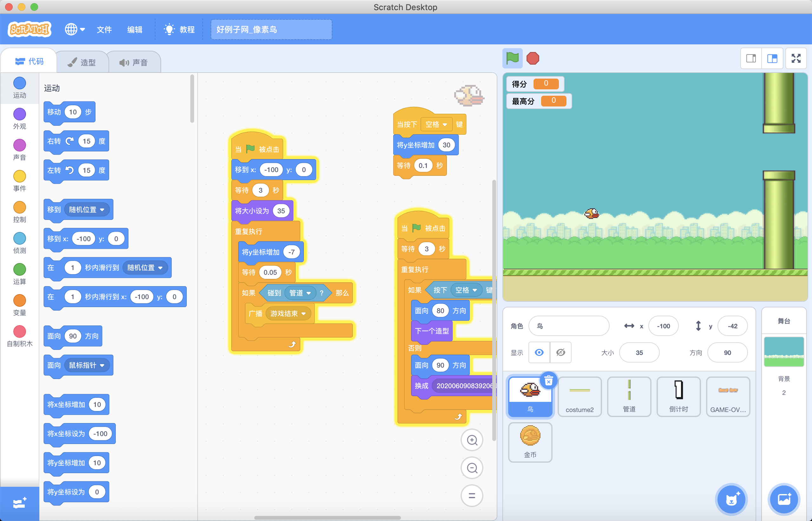Open the add extension button

click(x=20, y=504)
